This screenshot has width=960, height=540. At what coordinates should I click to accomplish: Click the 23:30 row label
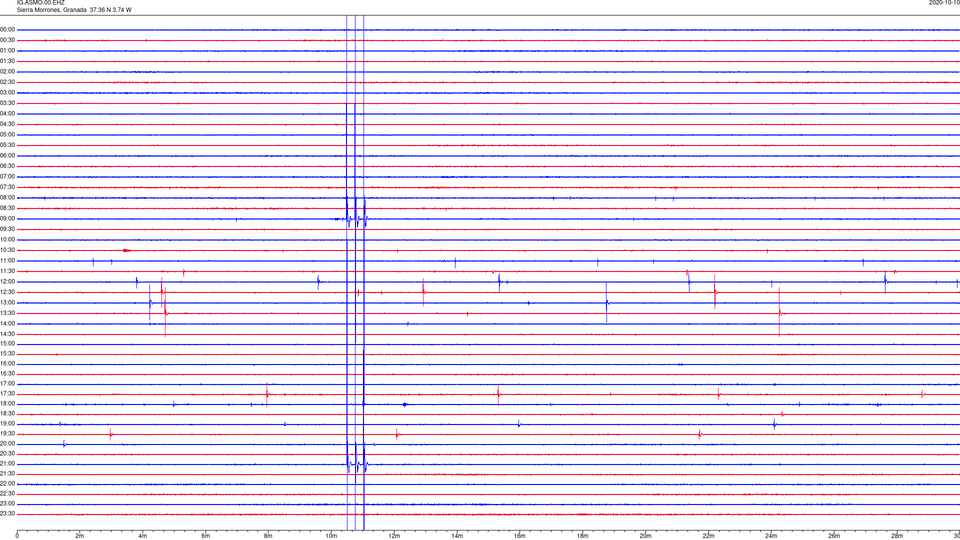pyautogui.click(x=8, y=514)
